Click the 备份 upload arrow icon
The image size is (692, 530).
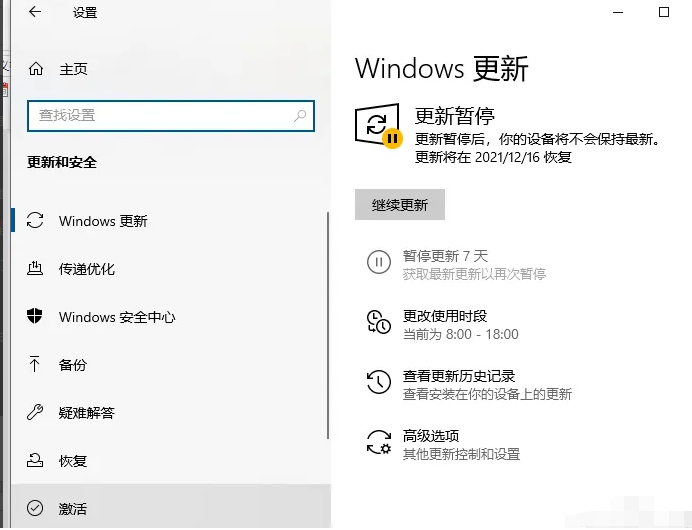tap(36, 365)
